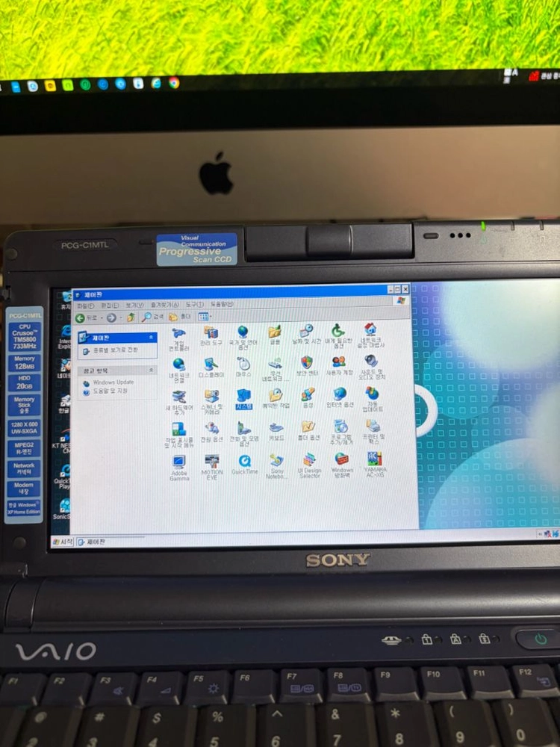Click Chrome icon on the iMac taskbar

[x=174, y=82]
